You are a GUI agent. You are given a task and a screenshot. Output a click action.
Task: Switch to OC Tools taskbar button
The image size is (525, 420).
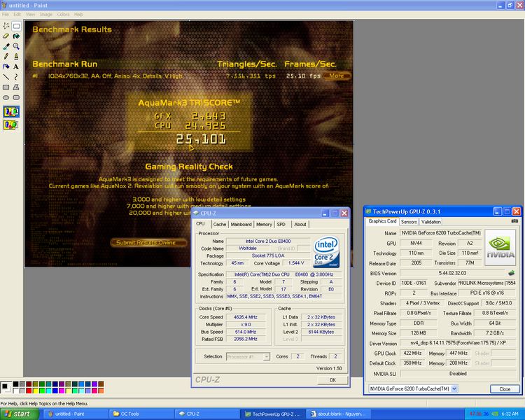click(x=141, y=414)
